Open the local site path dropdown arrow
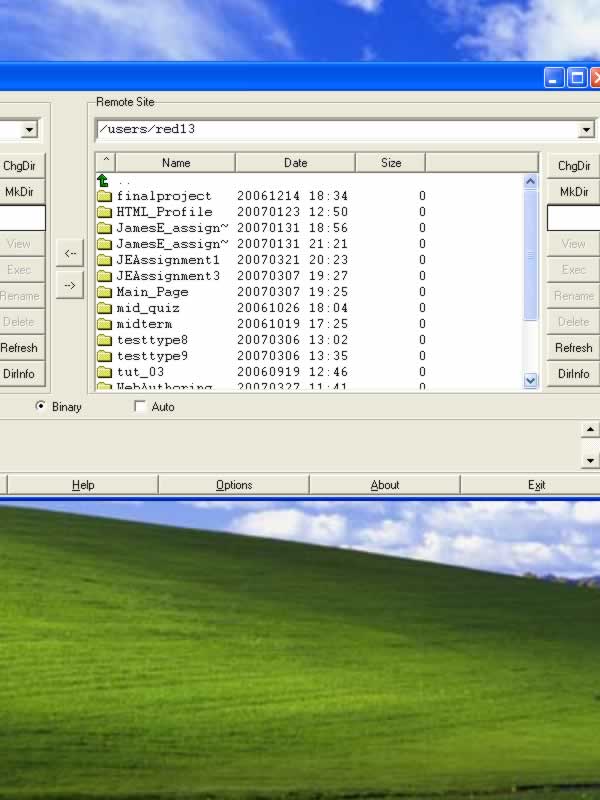This screenshot has height=800, width=600. (29, 130)
